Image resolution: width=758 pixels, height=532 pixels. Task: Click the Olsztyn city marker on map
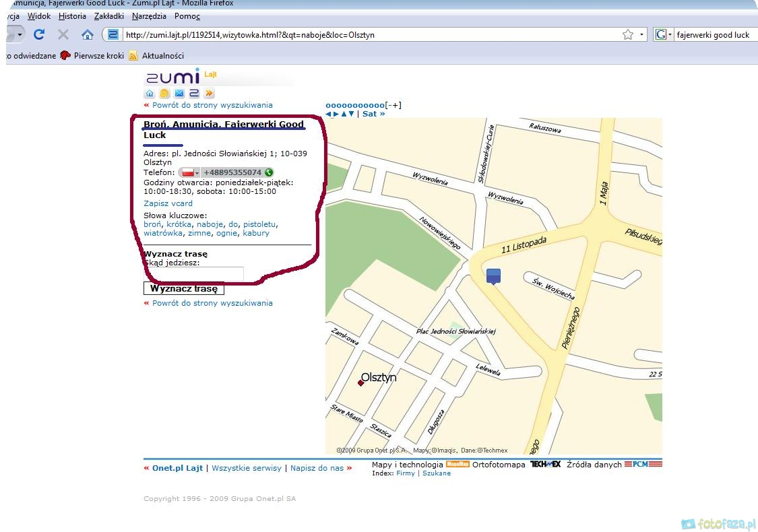(360, 383)
